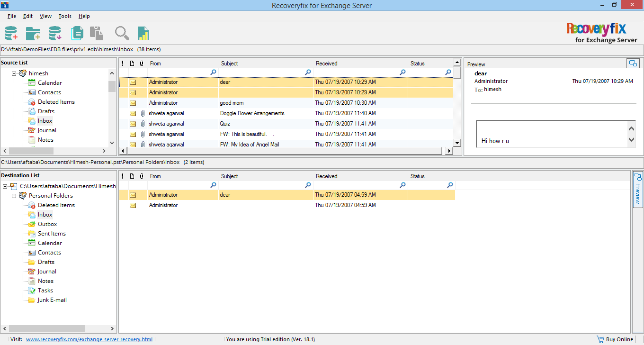Viewport: 644px width, 345px height.
Task: Collapse the himesh node in Source List
Action: (x=14, y=73)
